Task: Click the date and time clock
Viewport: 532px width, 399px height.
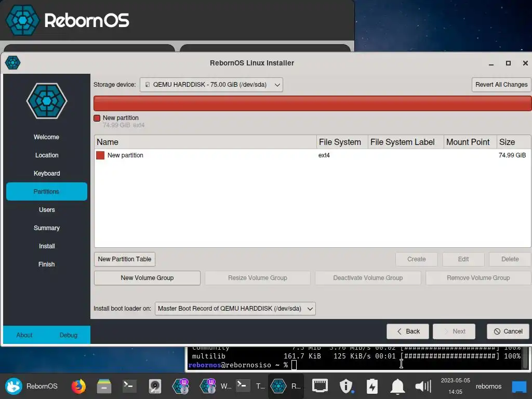Action: (455, 386)
